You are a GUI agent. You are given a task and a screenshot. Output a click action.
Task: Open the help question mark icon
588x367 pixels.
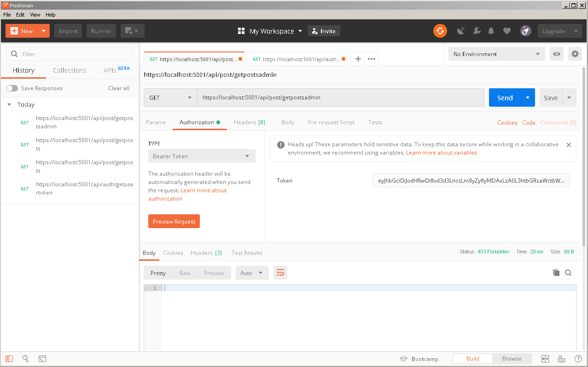click(x=578, y=359)
